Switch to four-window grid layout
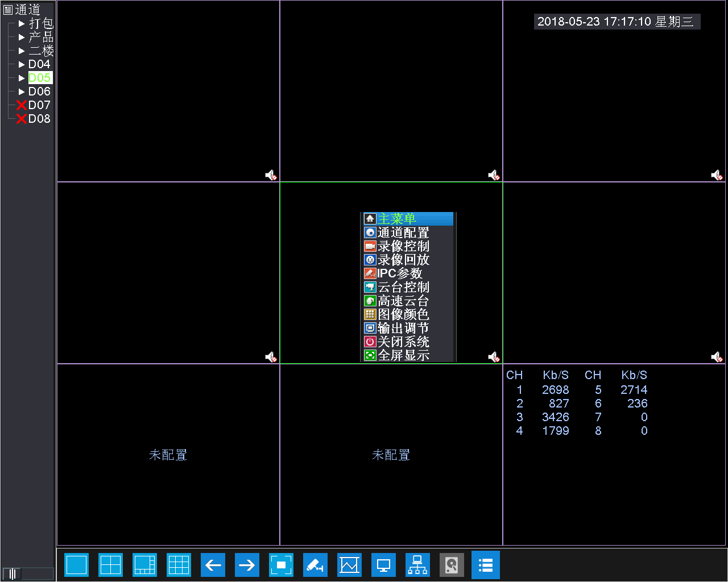The image size is (728, 582). [110, 565]
